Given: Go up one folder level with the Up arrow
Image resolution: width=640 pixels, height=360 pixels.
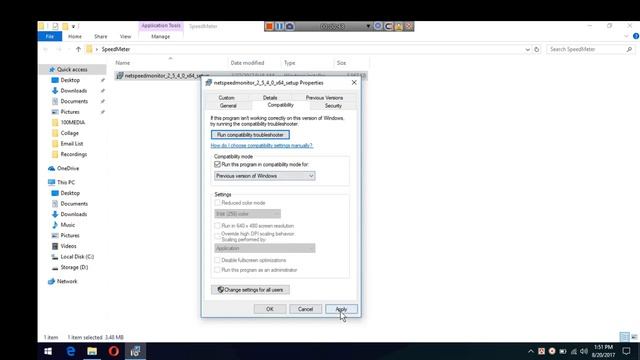Looking at the screenshot, I should (x=78, y=49).
